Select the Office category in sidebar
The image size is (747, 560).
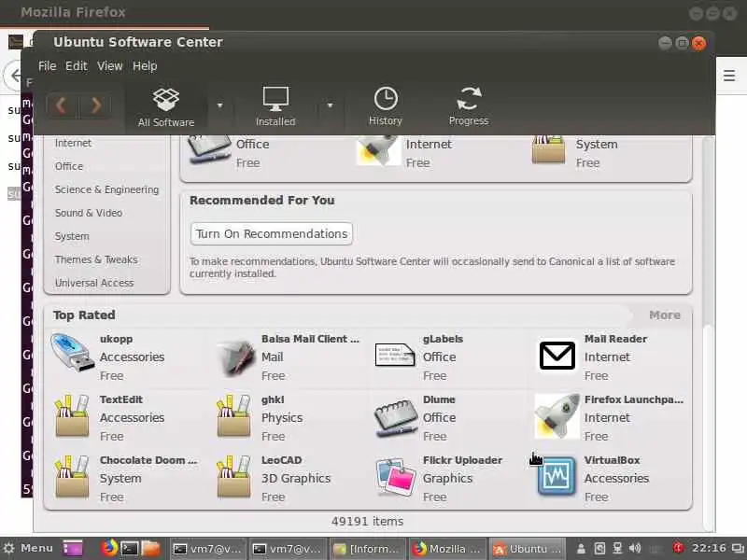pos(69,166)
